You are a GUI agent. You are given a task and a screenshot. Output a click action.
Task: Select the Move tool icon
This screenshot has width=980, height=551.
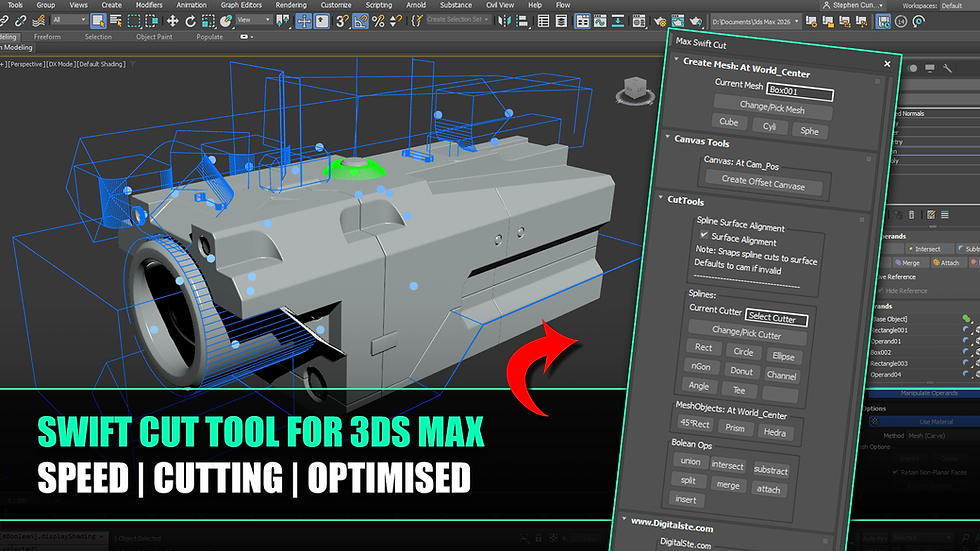coord(172,21)
